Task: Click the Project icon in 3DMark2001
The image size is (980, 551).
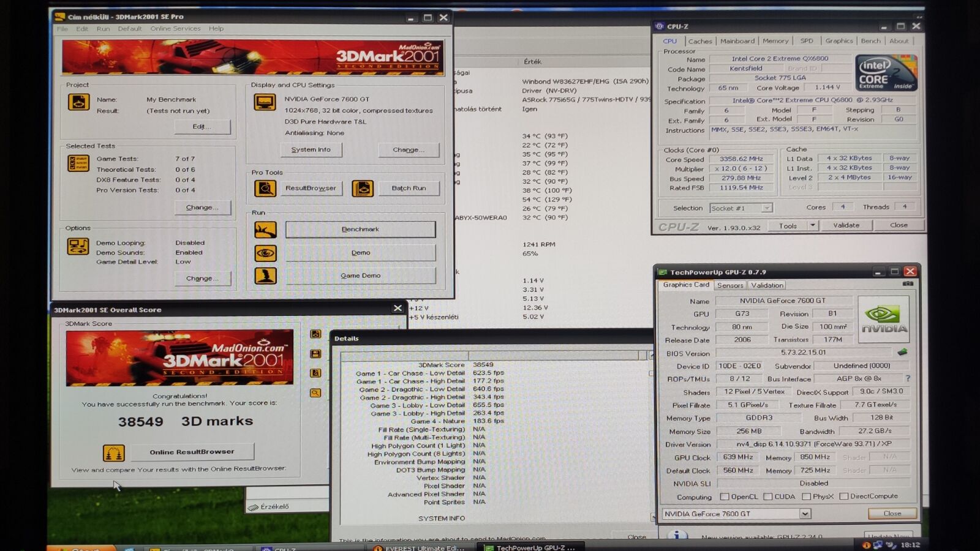Action: pos(78,102)
